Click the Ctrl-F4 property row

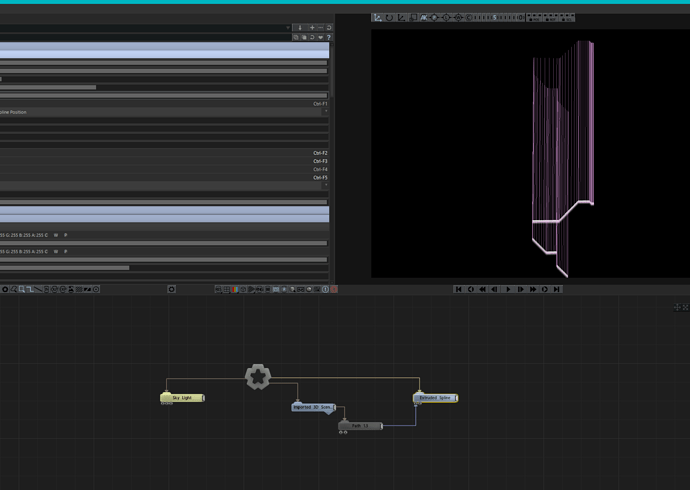(x=164, y=169)
